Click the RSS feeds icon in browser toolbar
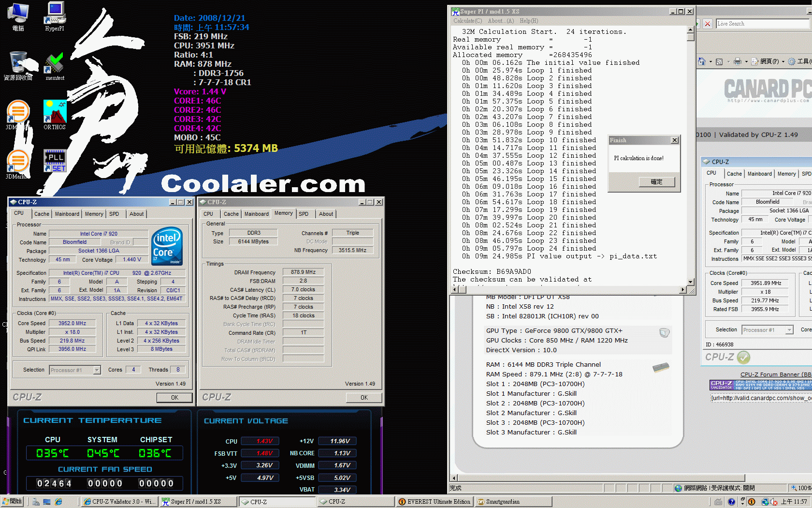Image resolution: width=812 pixels, height=508 pixels. coord(719,61)
